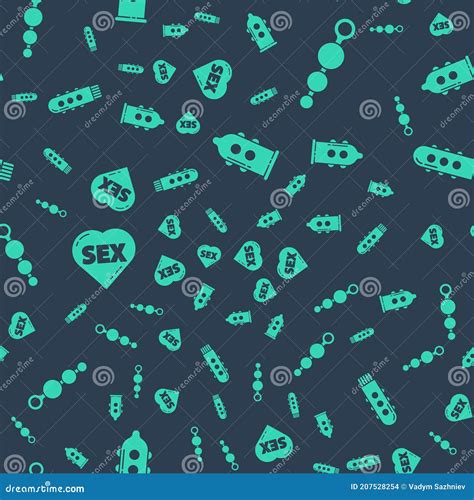474x500 pixels.
Task: Select the image ID 207528254 text
Action: click(374, 487)
